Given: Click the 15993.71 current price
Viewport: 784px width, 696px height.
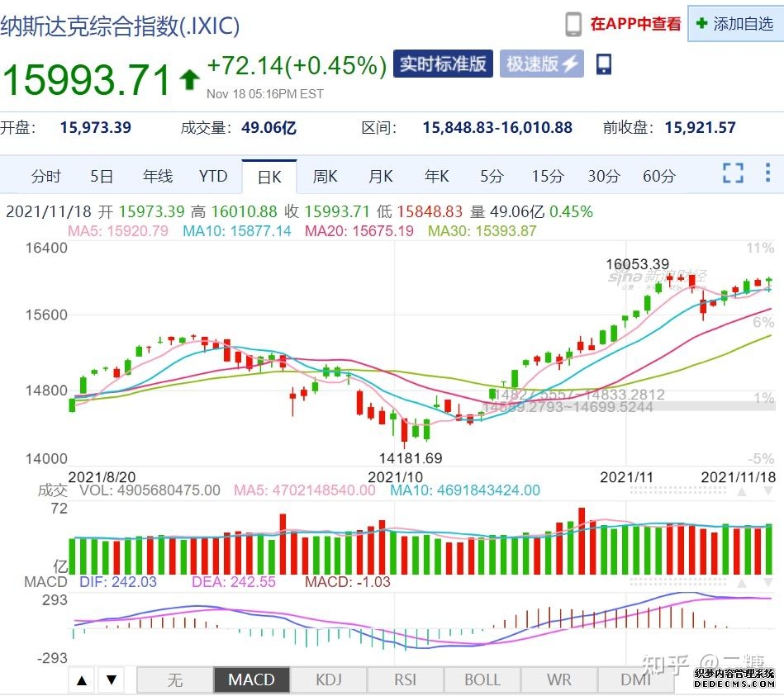Looking at the screenshot, I should coord(87,80).
